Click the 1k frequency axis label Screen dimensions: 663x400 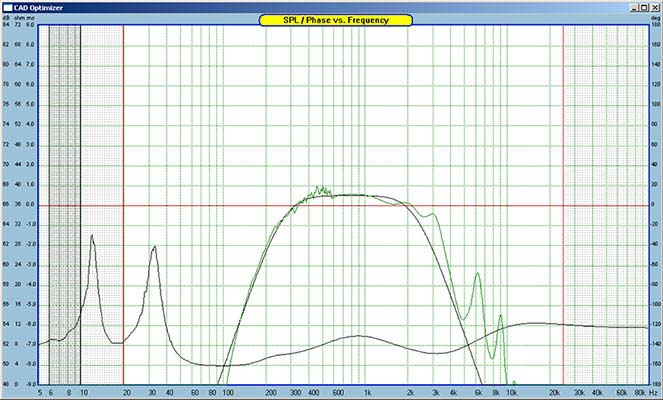click(x=370, y=393)
